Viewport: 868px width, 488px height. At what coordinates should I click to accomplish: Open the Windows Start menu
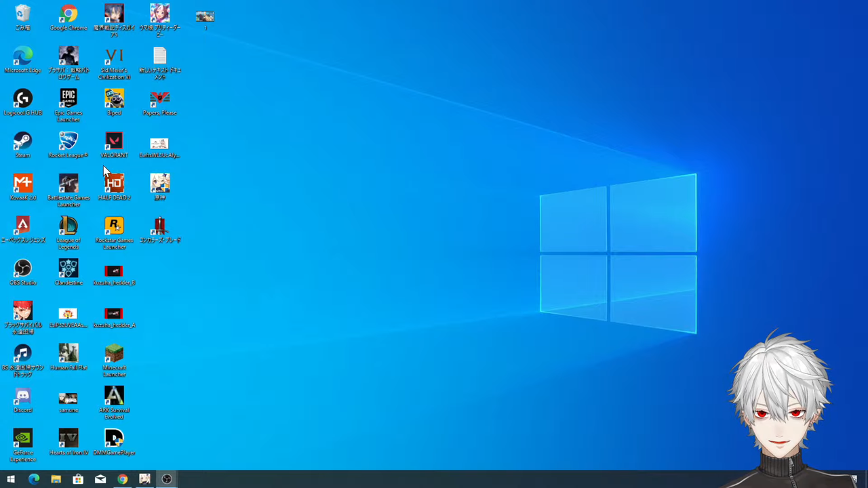pos(11,479)
